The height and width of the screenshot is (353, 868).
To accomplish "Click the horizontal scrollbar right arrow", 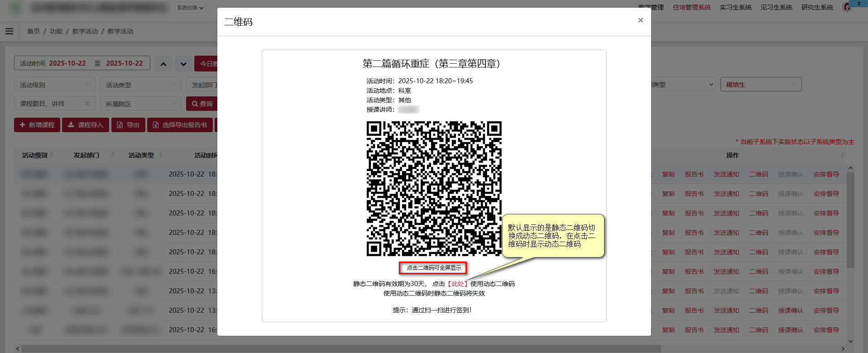I will coord(843,348).
